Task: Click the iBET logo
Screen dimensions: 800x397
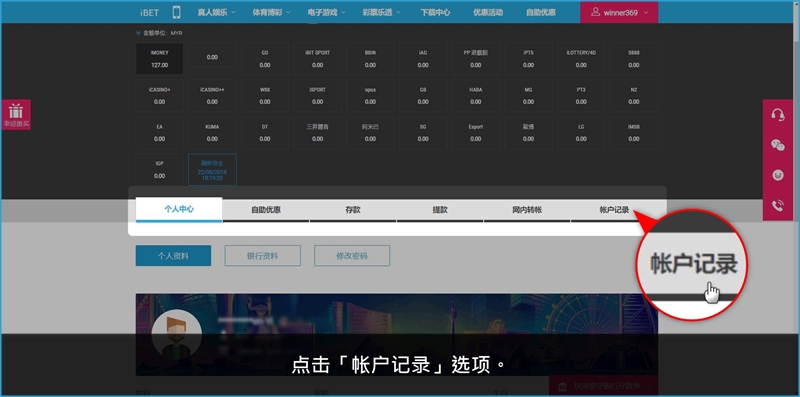Action: [x=149, y=13]
